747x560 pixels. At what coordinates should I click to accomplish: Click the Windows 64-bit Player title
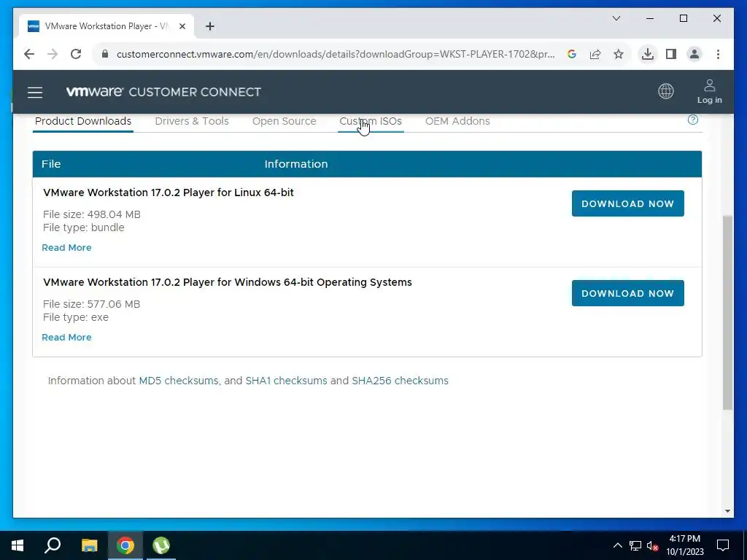[228, 282]
